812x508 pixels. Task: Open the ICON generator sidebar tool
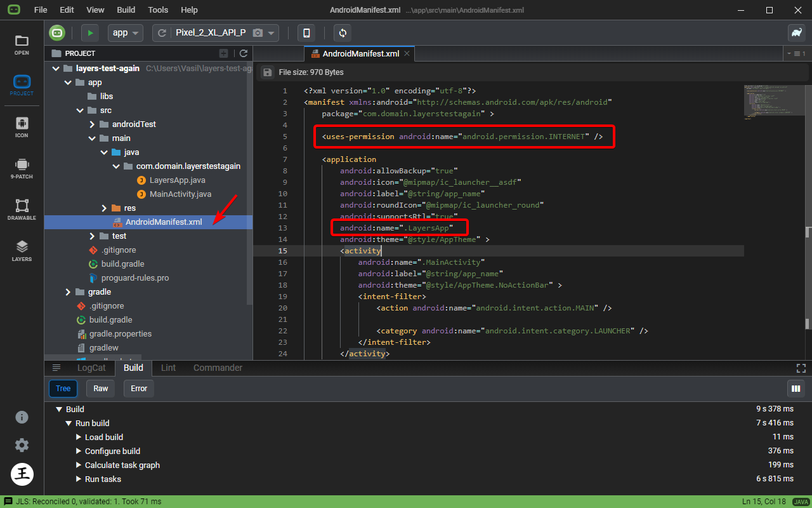[22, 127]
